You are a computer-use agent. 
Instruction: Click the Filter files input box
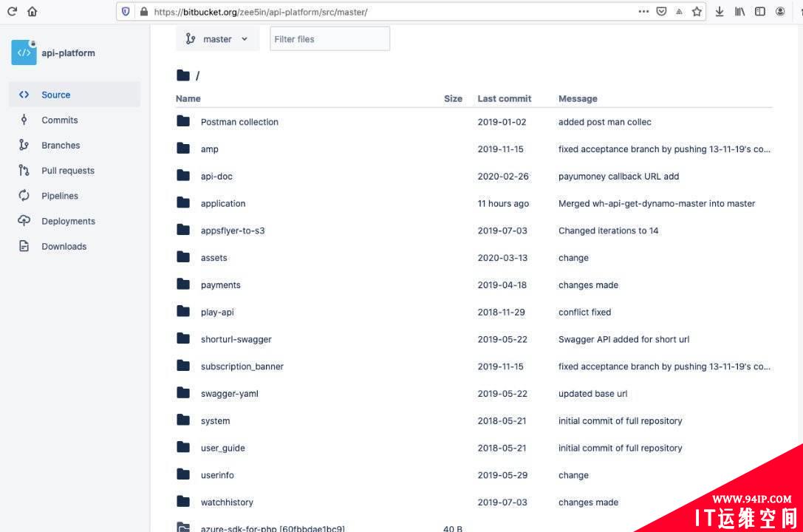click(x=329, y=39)
